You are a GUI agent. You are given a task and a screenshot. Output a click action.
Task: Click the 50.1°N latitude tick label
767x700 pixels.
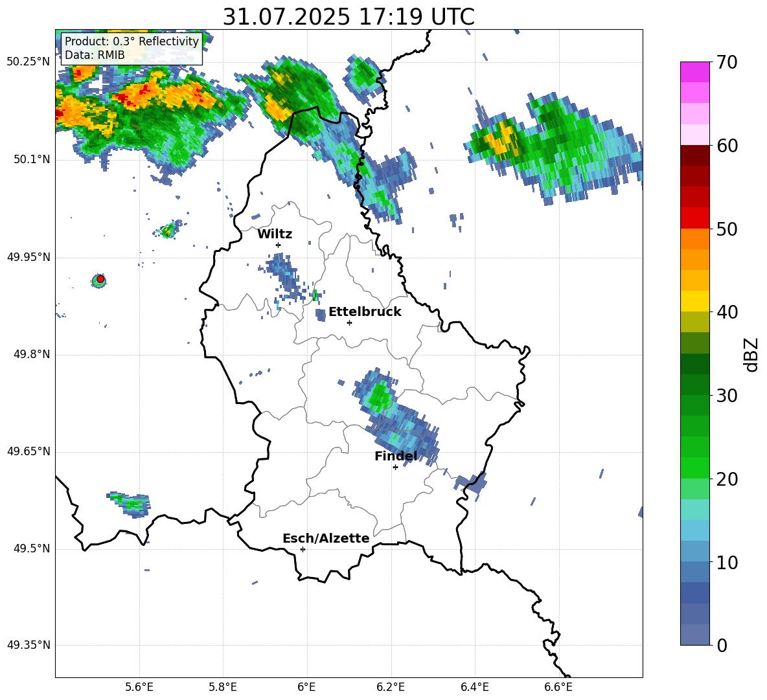coord(32,159)
